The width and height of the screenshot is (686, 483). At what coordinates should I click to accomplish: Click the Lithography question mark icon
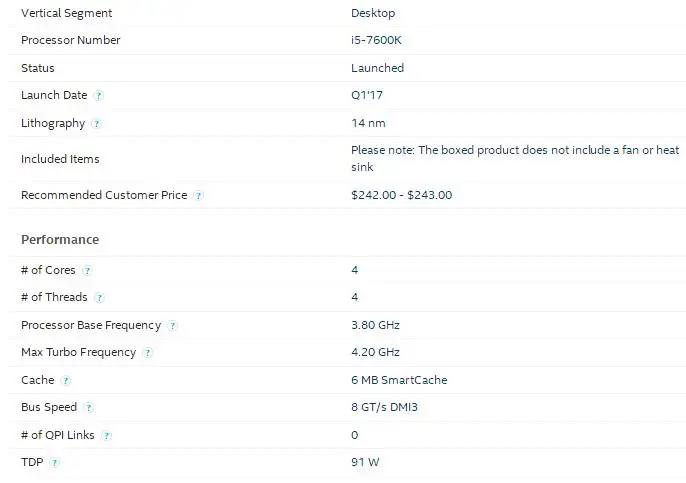tap(96, 123)
